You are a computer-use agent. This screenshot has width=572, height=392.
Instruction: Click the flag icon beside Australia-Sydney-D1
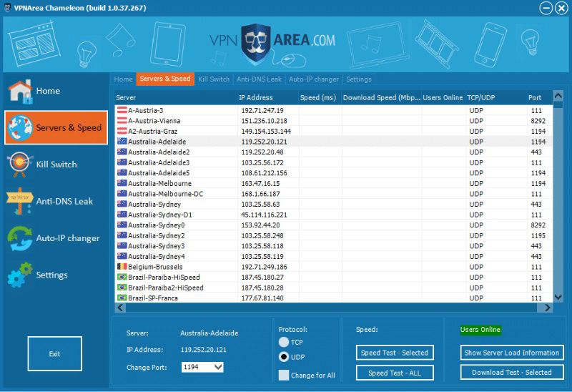(122, 215)
